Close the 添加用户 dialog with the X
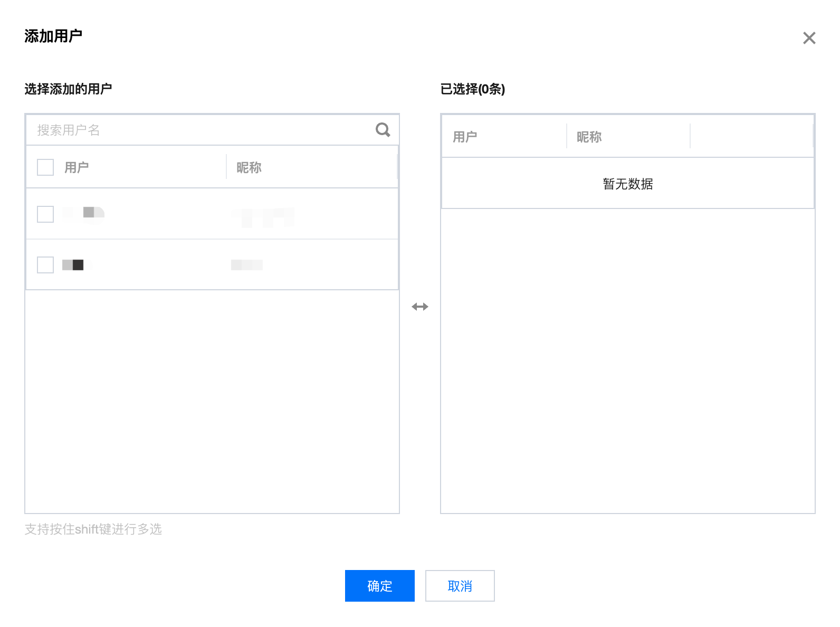Image resolution: width=840 pixels, height=627 pixels. coord(809,38)
